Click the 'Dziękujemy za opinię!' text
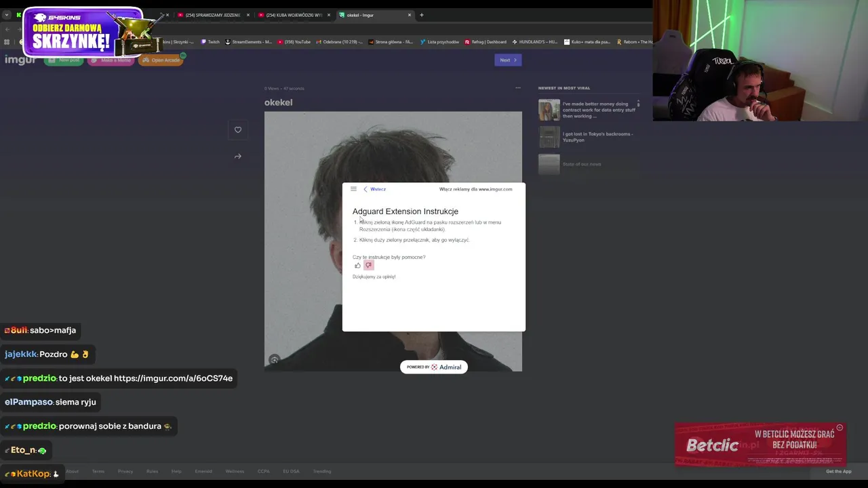The image size is (868, 488). coord(374,277)
